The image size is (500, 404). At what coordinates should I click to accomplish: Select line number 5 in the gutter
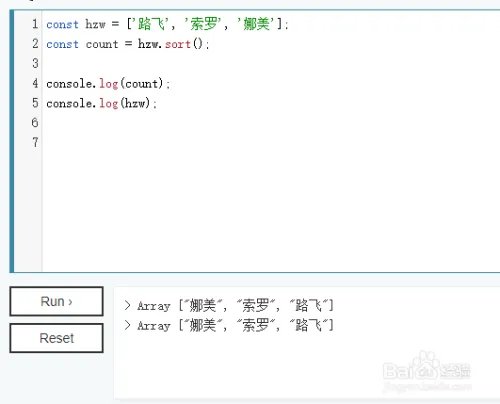click(35, 103)
